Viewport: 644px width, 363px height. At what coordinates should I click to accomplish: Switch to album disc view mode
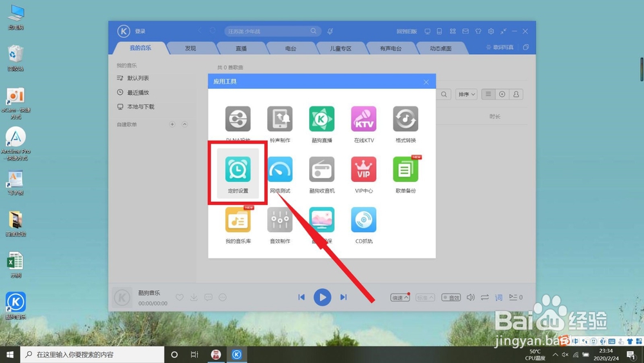(x=502, y=94)
